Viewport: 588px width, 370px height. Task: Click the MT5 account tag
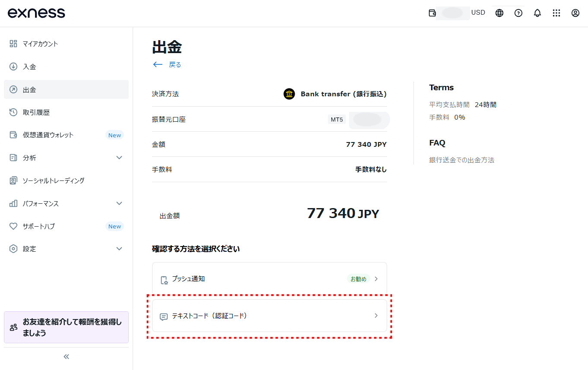point(337,120)
